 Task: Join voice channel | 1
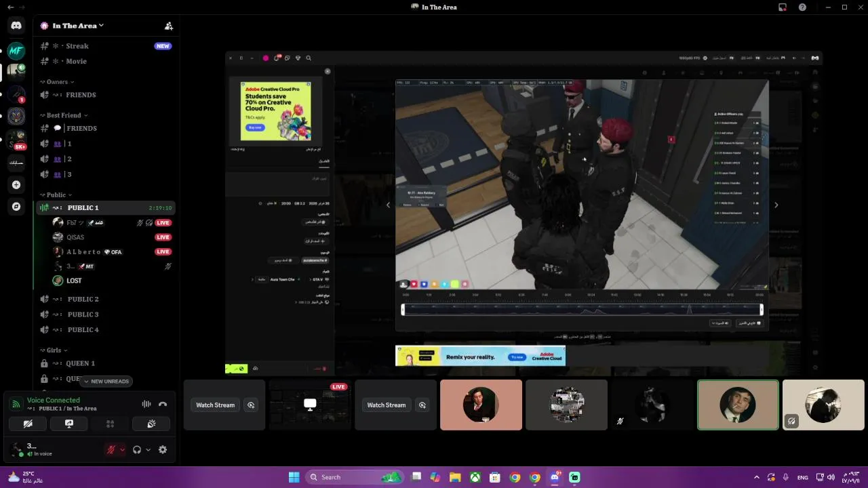[x=105, y=144]
